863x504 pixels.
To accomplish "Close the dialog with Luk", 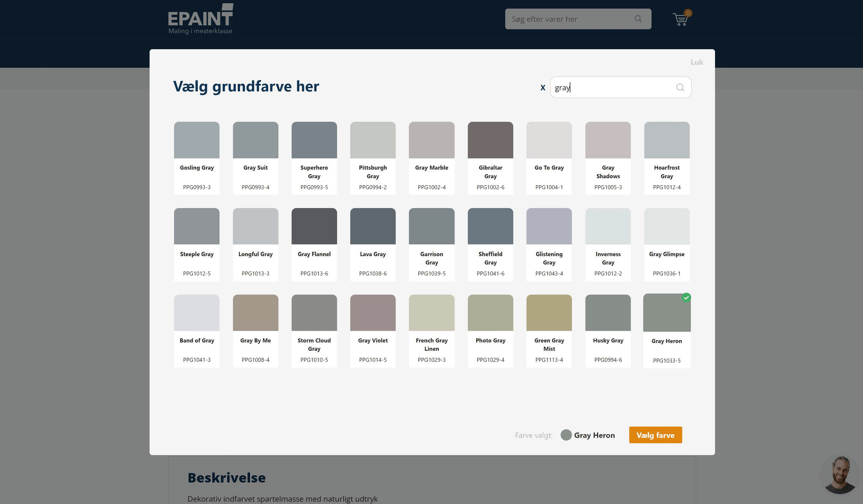I will [x=696, y=62].
